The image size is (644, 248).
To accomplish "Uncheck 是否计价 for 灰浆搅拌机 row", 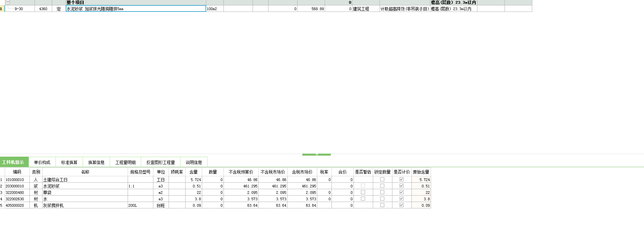I will 402,205.
